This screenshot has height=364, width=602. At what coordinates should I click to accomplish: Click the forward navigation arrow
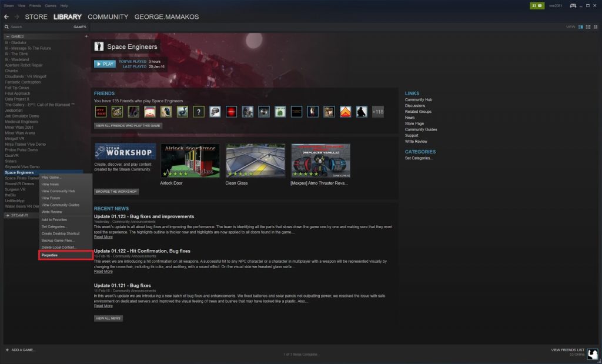pyautogui.click(x=16, y=17)
